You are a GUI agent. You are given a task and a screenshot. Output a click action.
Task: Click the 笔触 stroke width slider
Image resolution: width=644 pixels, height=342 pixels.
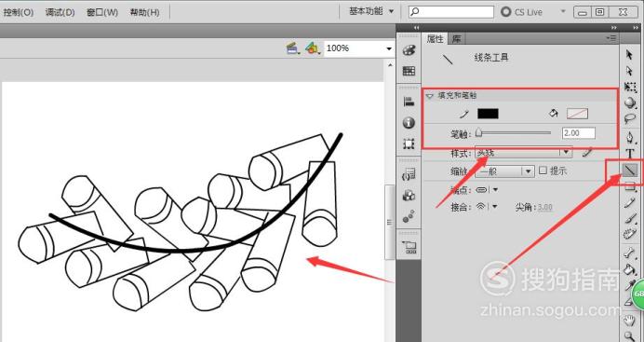point(514,132)
